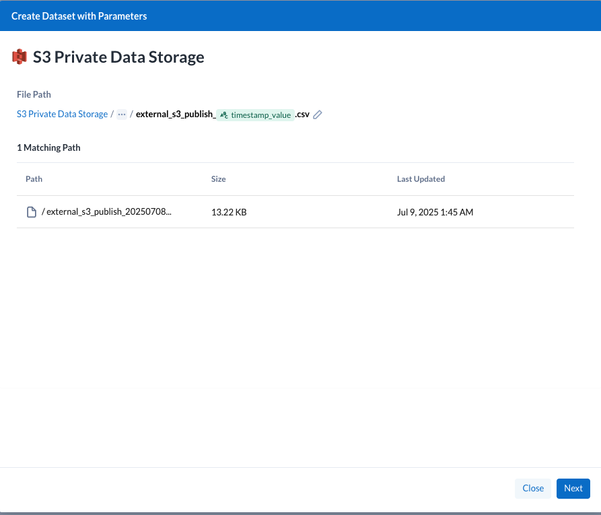Viewport: 601px width, 515px height.
Task: Click the Last Updated column header
Action: pyautogui.click(x=420, y=179)
